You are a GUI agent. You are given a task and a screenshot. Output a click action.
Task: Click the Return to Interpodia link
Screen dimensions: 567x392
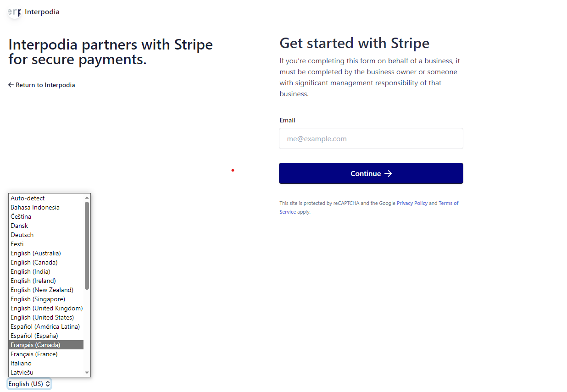[42, 85]
